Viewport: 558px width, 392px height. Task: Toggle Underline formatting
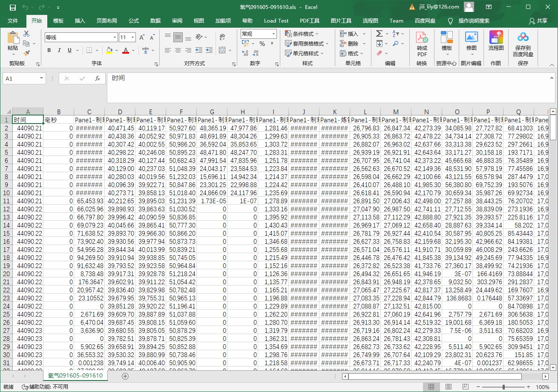click(69, 50)
